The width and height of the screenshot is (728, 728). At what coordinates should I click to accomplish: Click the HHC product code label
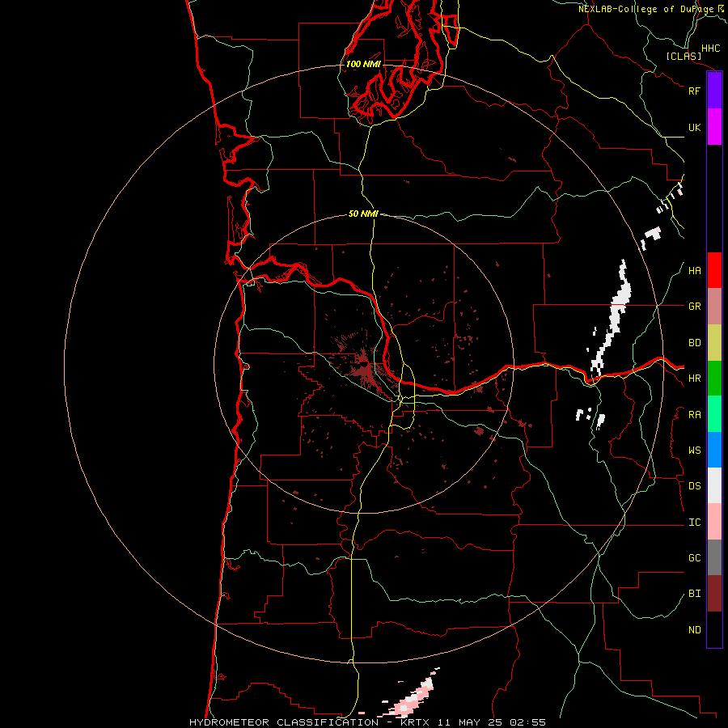(x=710, y=49)
